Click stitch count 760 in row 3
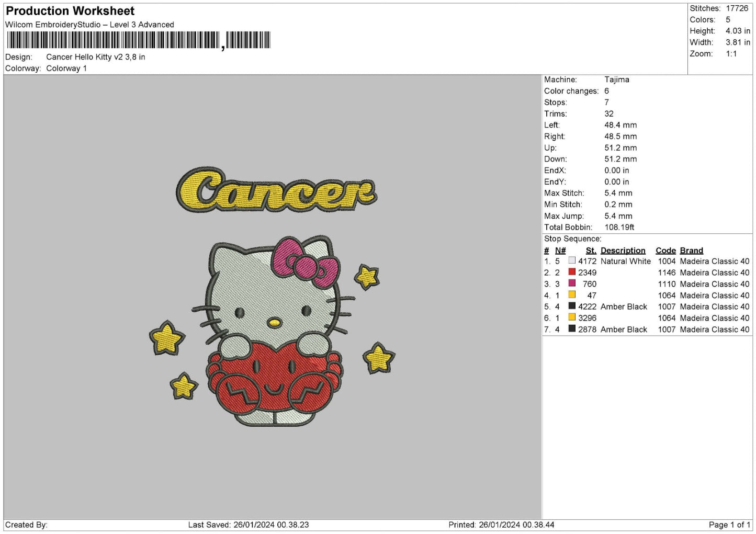 pyautogui.click(x=590, y=284)
